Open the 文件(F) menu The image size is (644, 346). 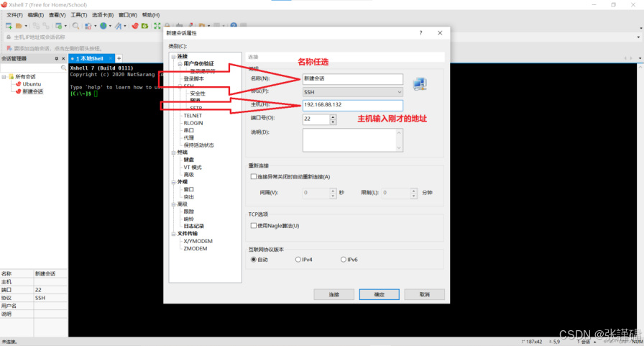[14, 15]
